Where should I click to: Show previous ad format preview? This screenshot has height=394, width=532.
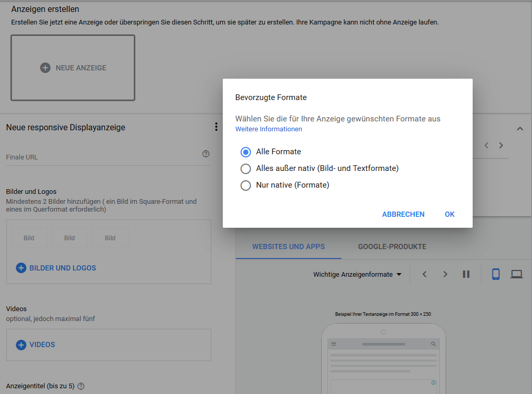pyautogui.click(x=424, y=274)
